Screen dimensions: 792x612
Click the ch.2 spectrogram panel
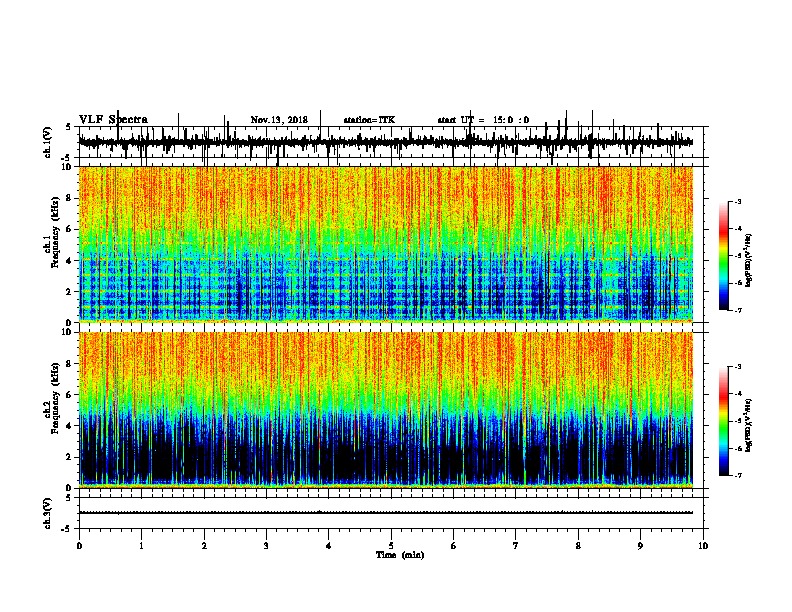tap(386, 410)
